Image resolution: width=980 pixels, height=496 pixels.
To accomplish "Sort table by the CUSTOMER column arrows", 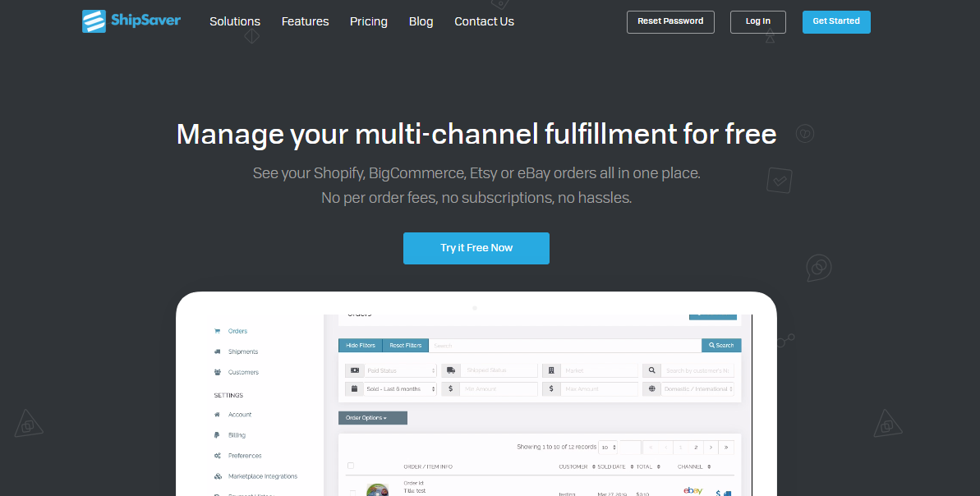I will point(594,466).
